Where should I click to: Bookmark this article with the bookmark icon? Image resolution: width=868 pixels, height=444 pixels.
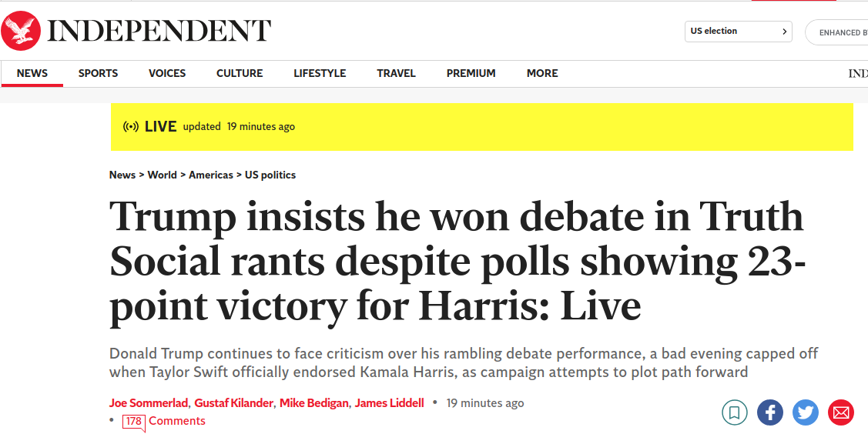click(x=735, y=412)
